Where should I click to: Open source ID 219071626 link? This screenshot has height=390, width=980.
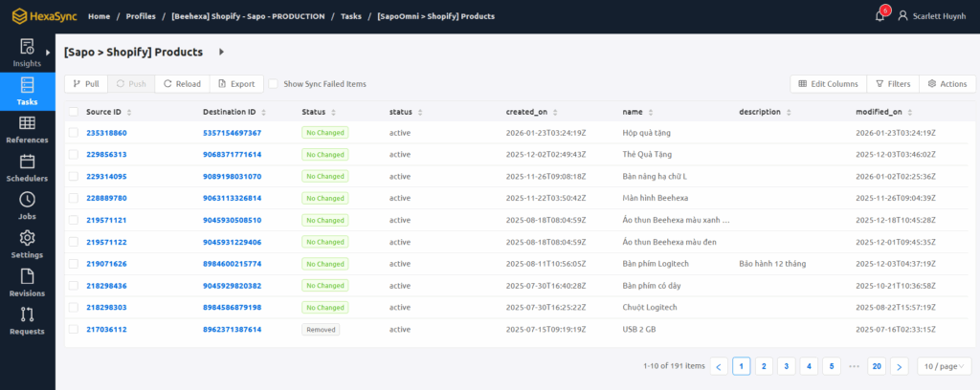106,264
